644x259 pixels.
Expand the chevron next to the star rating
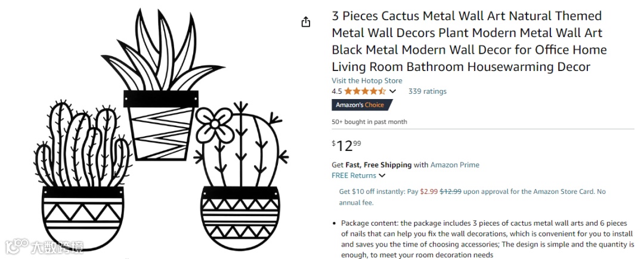pyautogui.click(x=392, y=91)
